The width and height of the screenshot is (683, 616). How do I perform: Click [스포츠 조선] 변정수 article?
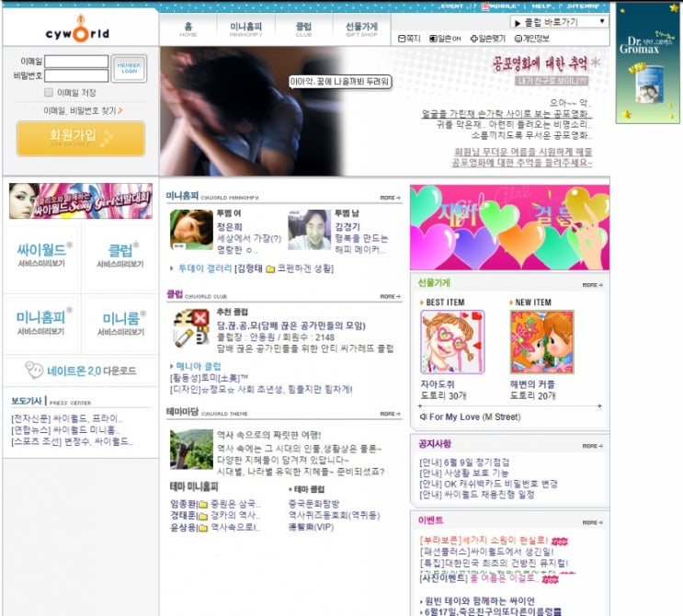72,441
